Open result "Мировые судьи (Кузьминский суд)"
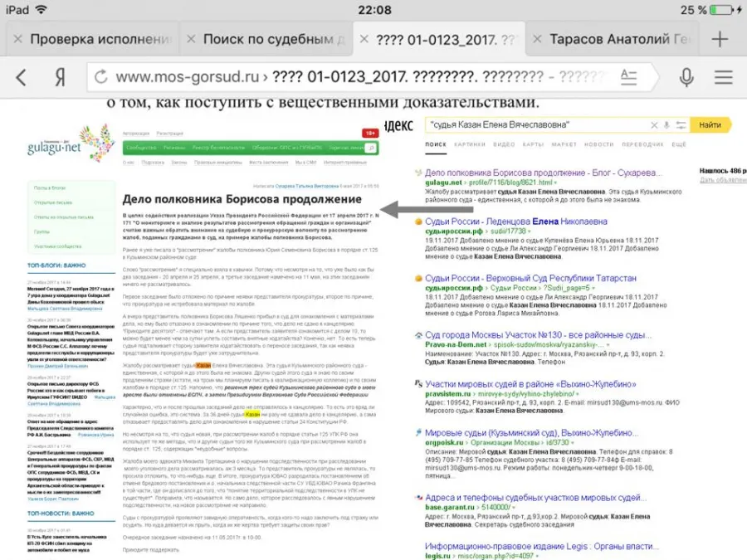 click(532, 433)
